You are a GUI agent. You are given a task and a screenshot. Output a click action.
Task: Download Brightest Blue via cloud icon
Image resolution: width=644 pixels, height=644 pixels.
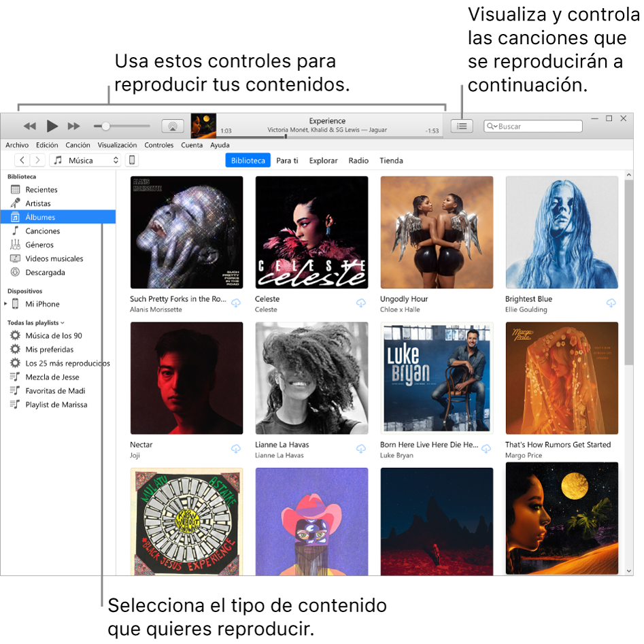tap(611, 303)
